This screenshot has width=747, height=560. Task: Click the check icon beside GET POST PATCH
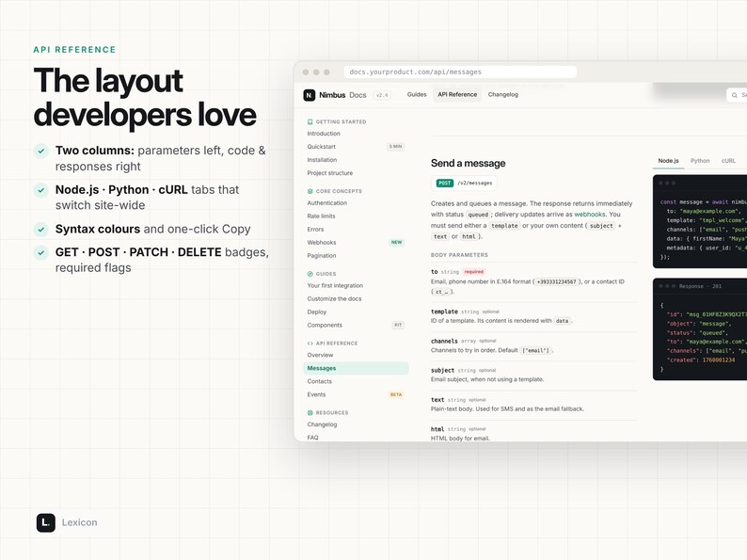[x=41, y=252]
